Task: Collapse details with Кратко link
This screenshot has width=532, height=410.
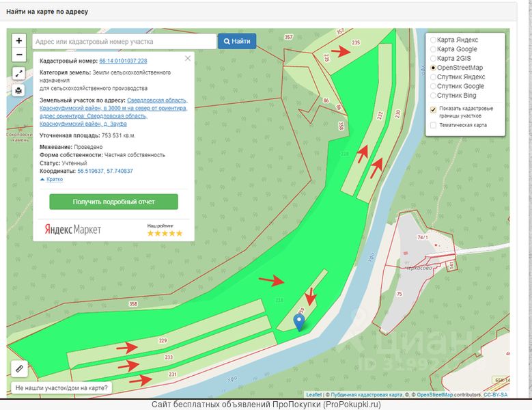Action: point(55,179)
